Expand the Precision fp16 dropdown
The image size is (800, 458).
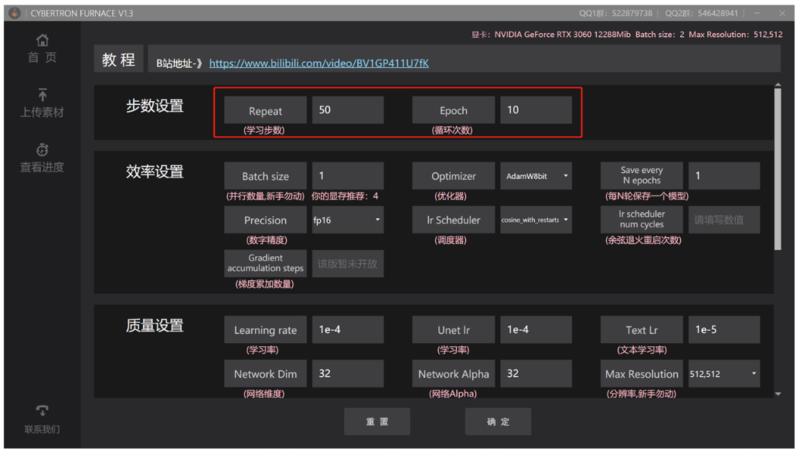click(x=347, y=220)
